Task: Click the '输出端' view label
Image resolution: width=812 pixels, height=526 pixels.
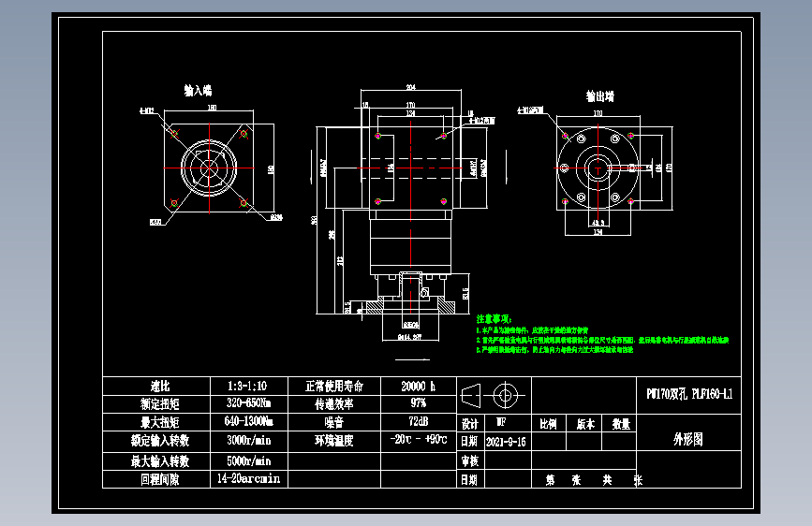Action: point(599,95)
